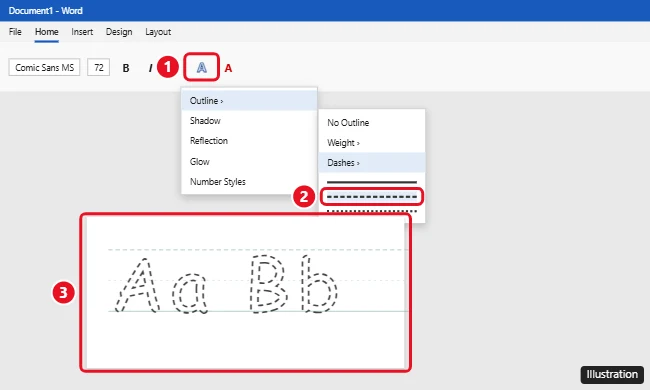The image size is (650, 390).
Task: Expand the Dashes submenu
Action: coord(372,162)
